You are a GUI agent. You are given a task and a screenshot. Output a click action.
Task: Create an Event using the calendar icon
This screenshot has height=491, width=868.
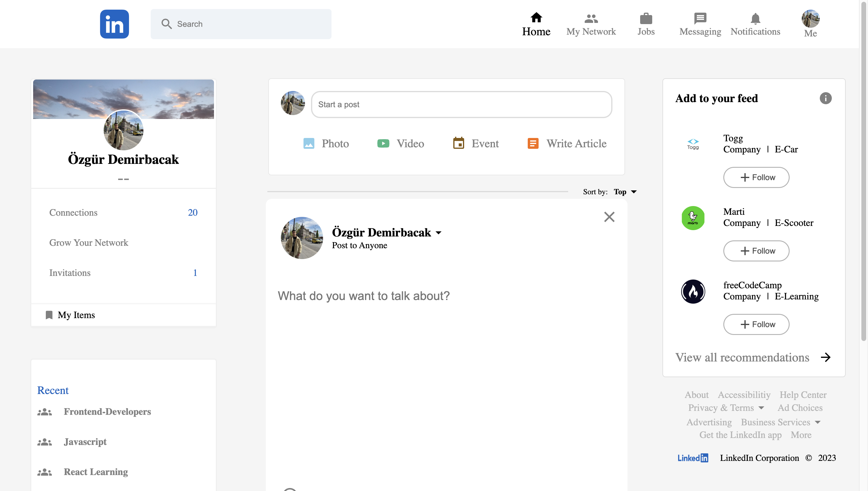tap(459, 143)
